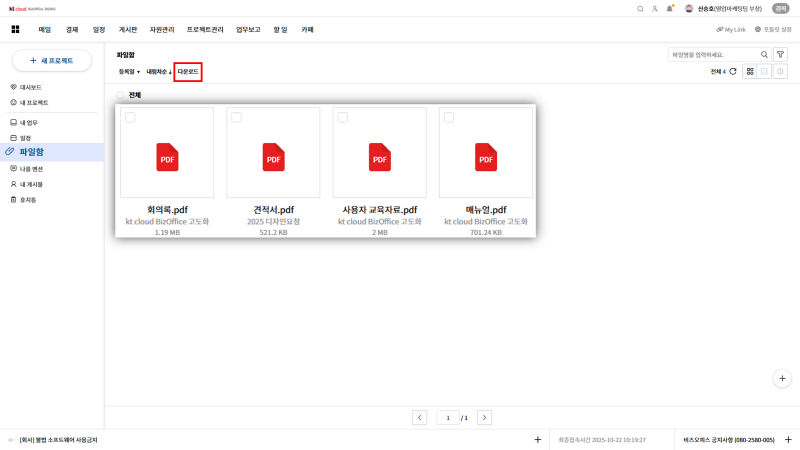
Task: Open the 등록일 sort dropdown
Action: coord(129,72)
